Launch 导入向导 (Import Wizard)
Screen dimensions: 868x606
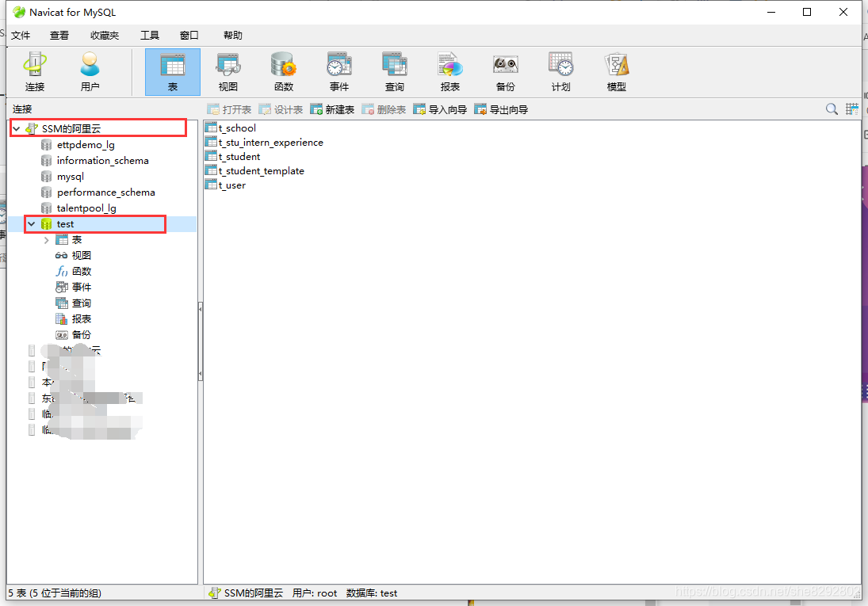pos(440,109)
